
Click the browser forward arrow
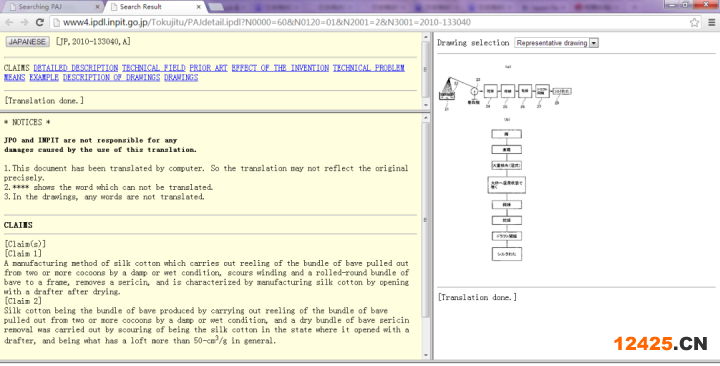pyautogui.click(x=24, y=23)
